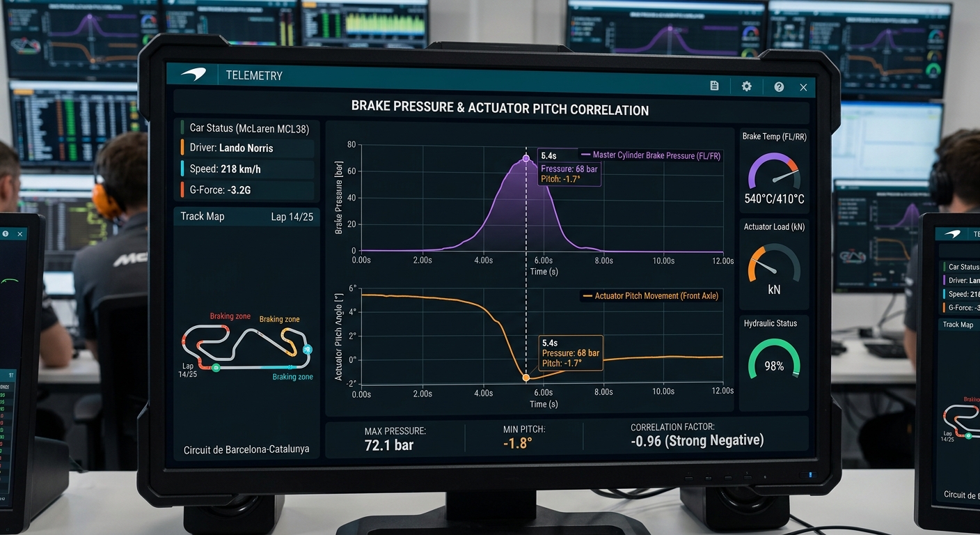Click the McLaren logo on right monitor

953,234
